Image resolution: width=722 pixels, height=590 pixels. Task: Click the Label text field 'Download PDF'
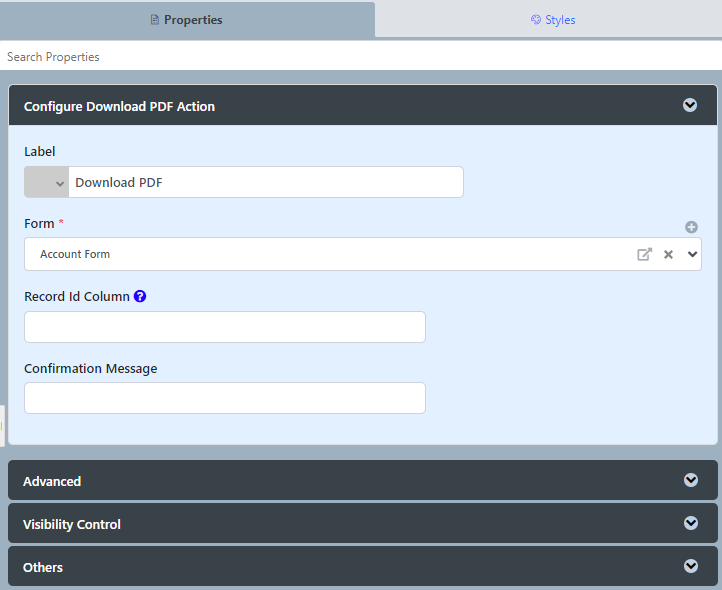pos(265,182)
